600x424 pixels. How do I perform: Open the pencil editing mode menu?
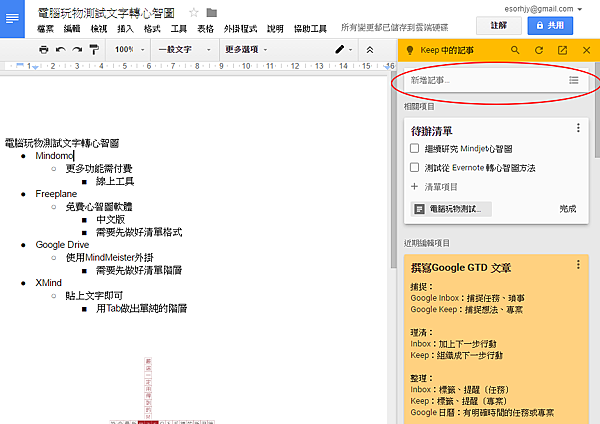[x=344, y=49]
